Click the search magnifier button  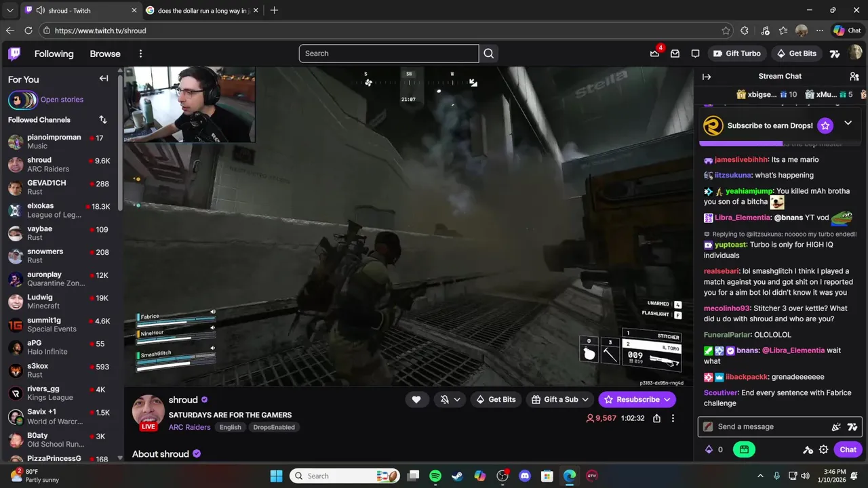pos(488,54)
